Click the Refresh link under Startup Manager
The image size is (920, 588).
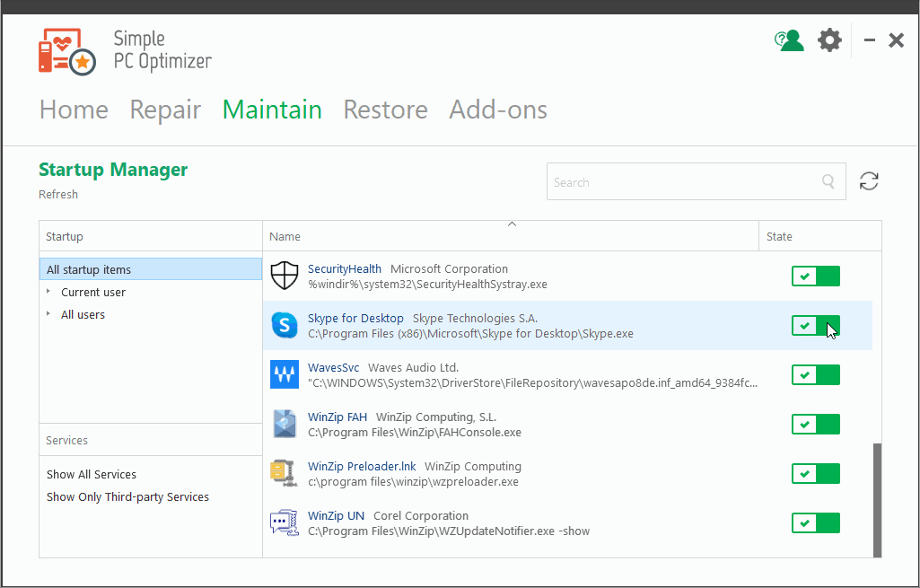pos(58,194)
